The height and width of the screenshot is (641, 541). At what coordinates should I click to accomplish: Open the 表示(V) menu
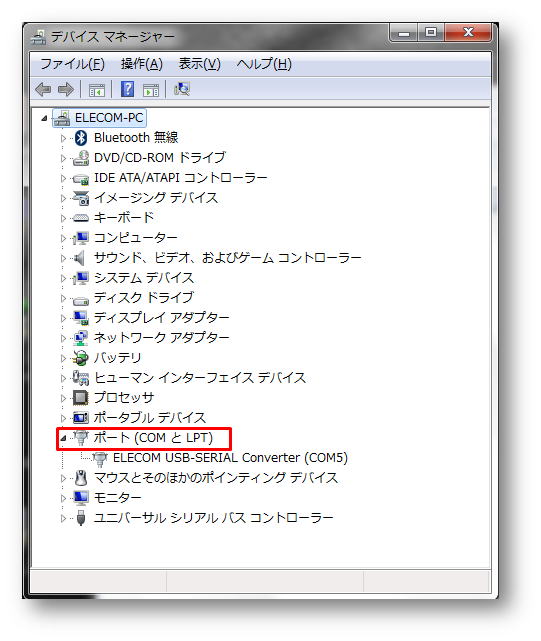pos(200,64)
